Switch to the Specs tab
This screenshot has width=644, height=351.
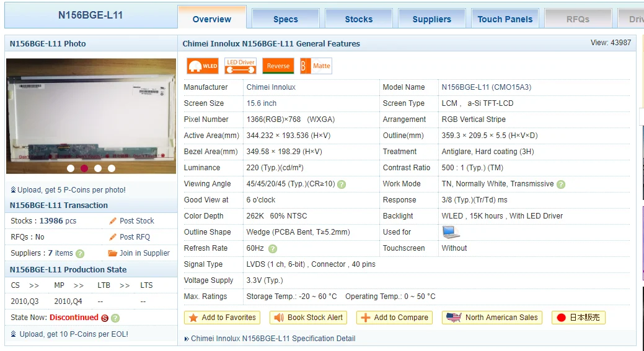click(x=286, y=19)
